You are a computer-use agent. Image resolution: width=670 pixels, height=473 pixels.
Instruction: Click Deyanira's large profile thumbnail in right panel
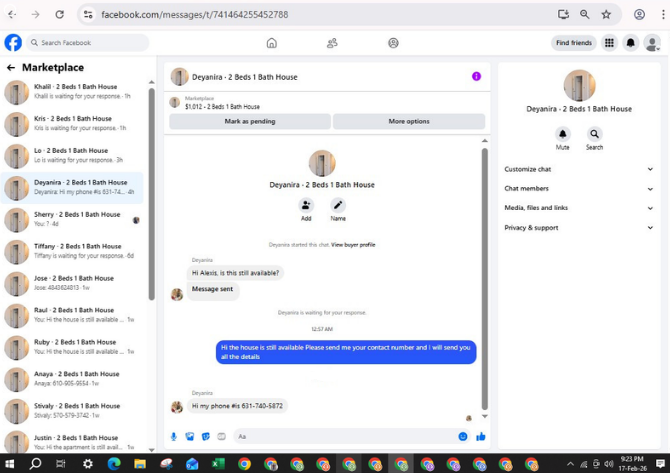(579, 85)
